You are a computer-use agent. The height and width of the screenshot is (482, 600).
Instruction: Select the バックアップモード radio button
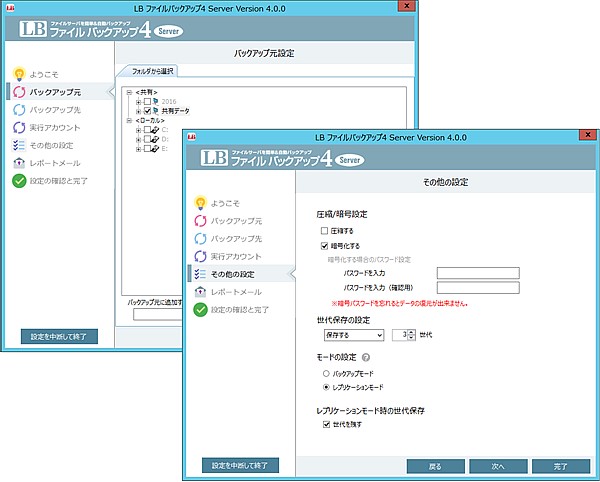[x=326, y=372]
